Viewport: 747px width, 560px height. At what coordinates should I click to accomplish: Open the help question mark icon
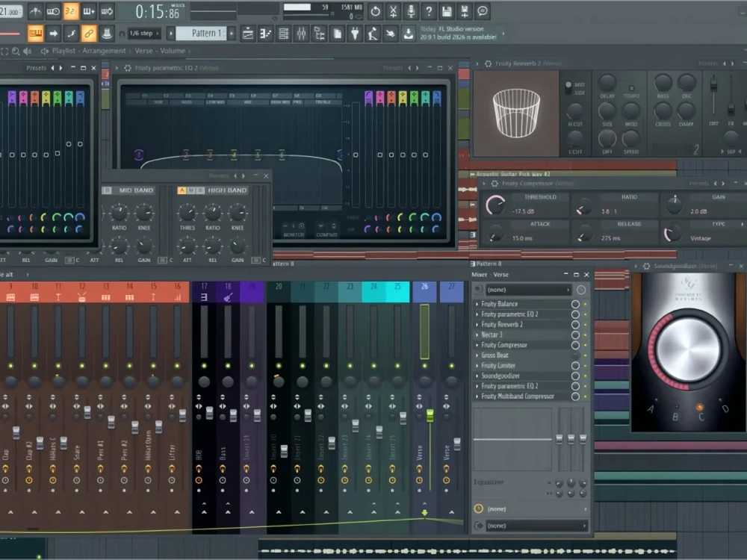click(429, 11)
